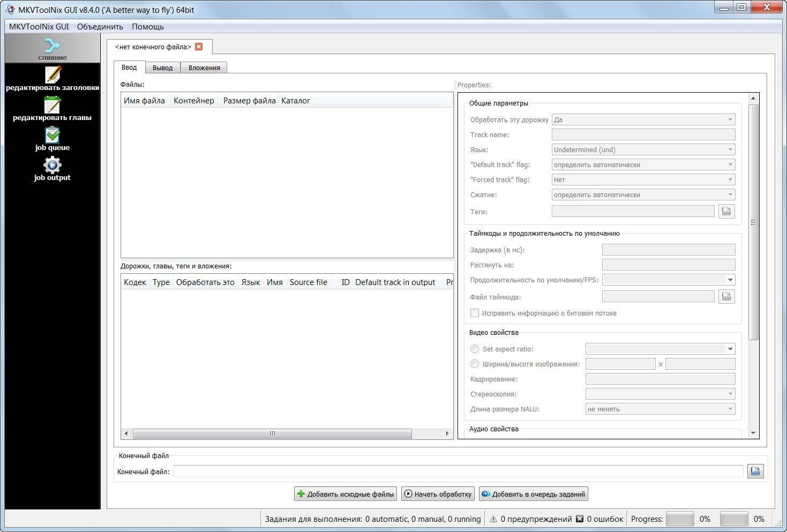Click the errors icon in status bar

pos(580,519)
